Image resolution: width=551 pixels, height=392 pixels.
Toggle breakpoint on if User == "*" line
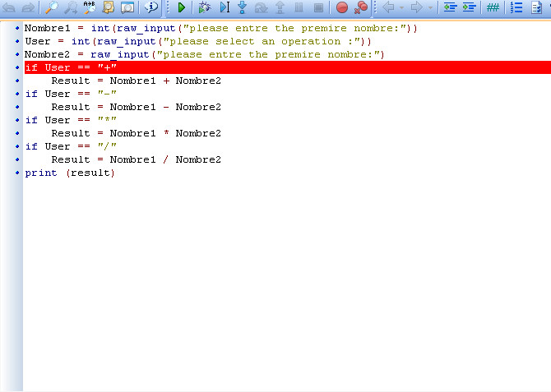[17, 120]
